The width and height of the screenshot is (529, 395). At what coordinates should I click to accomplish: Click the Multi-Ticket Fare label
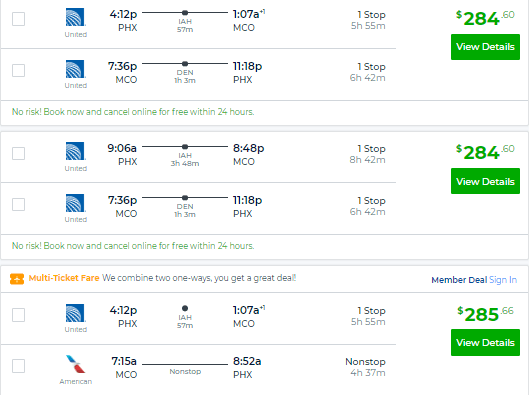64,278
